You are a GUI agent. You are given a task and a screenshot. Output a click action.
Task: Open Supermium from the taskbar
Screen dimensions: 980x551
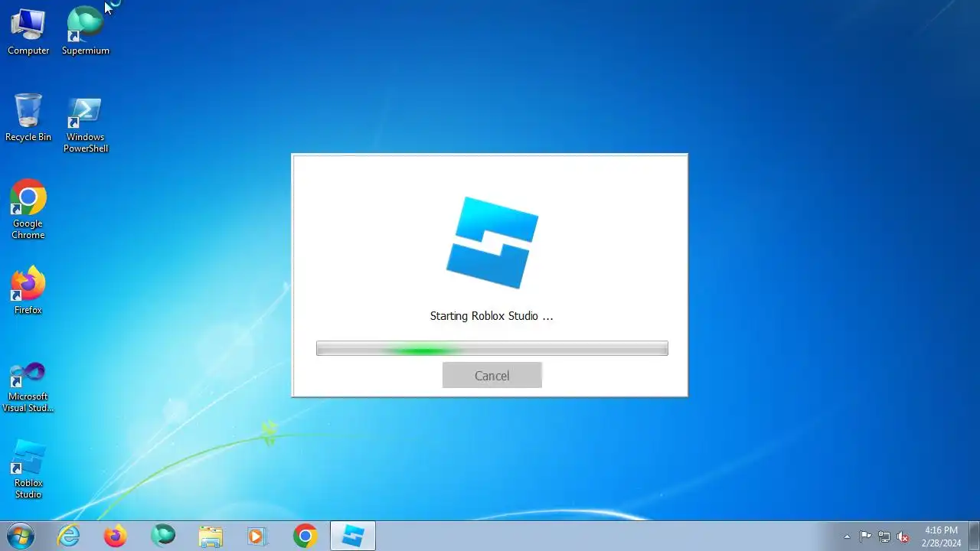163,536
